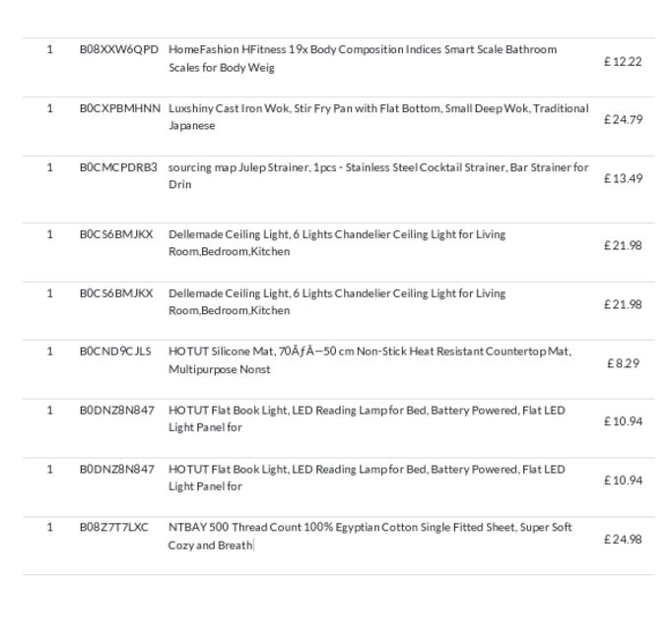Click the £13.49 price

[x=623, y=178]
